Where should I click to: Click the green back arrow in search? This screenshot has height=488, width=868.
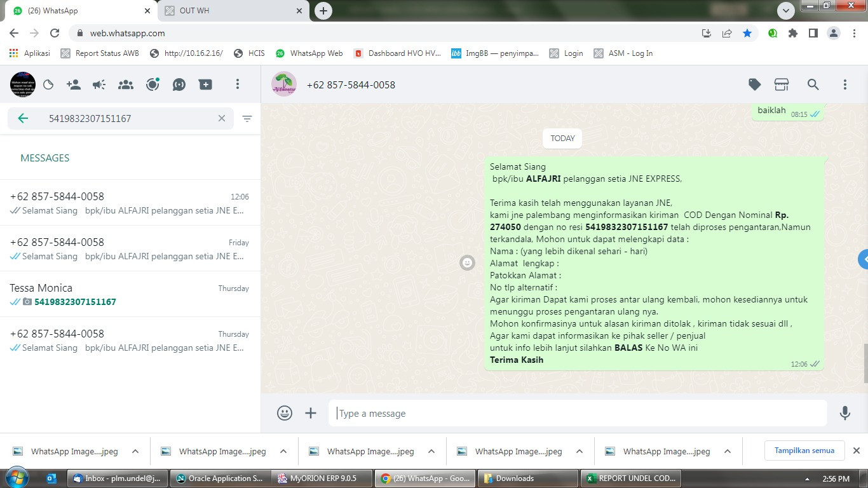(x=23, y=118)
